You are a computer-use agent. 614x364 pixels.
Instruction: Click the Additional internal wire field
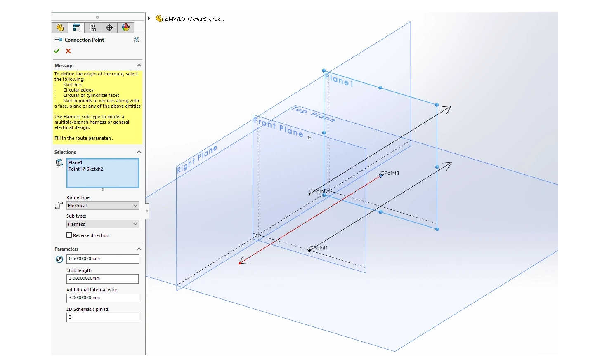point(103,298)
